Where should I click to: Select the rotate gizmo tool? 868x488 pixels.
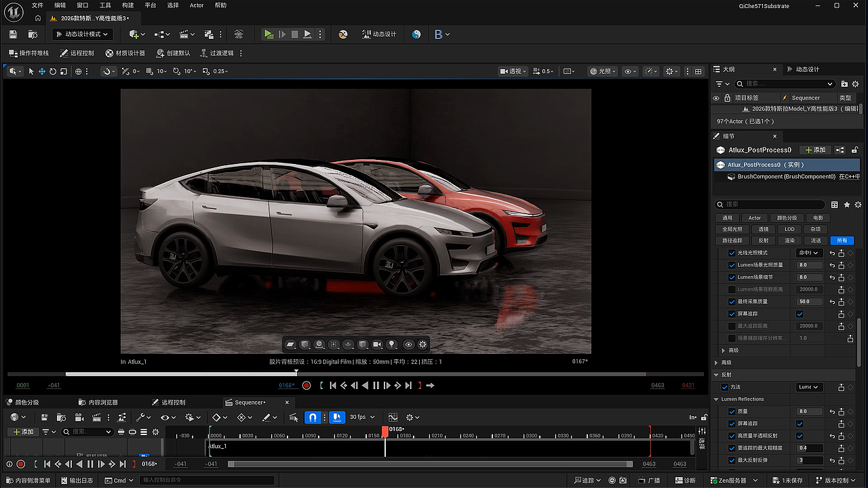[x=53, y=71]
